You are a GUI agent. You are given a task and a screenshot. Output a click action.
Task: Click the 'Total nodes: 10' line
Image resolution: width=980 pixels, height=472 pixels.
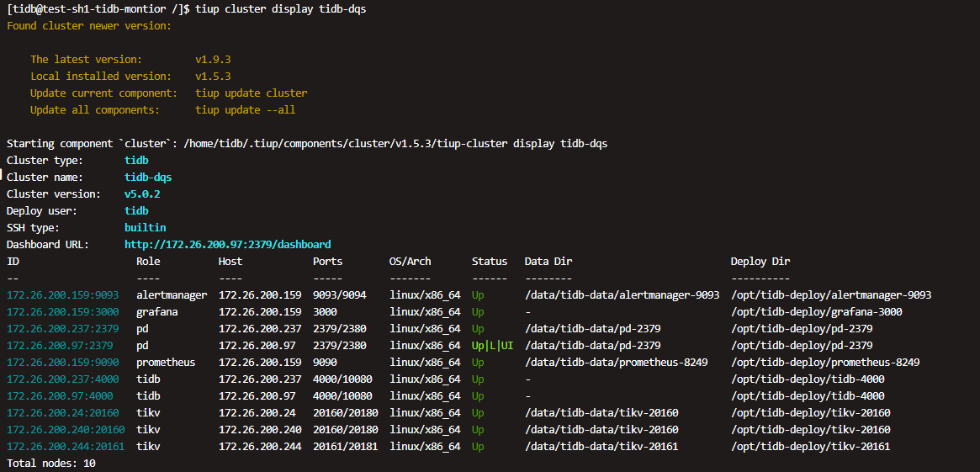click(x=50, y=464)
